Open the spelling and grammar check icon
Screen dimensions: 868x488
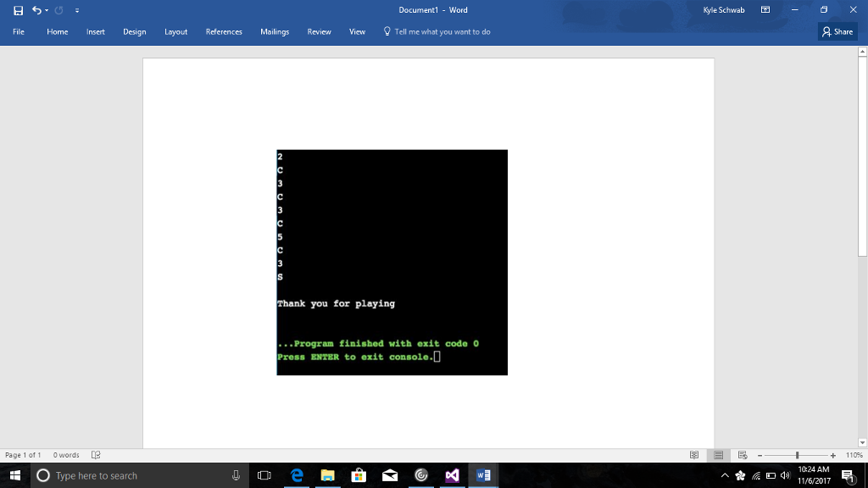coord(96,455)
